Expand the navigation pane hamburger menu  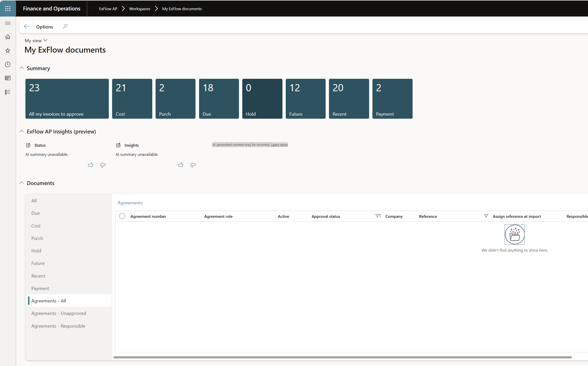(8, 23)
